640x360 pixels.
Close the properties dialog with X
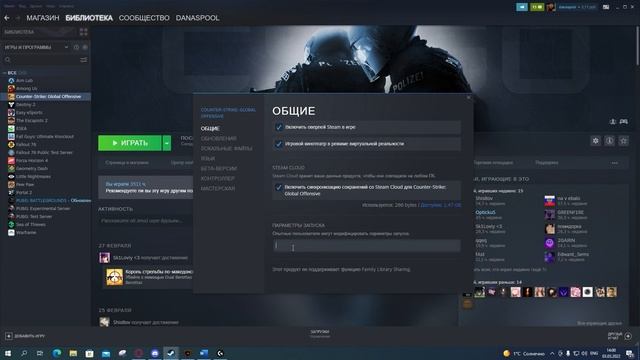[x=469, y=98]
